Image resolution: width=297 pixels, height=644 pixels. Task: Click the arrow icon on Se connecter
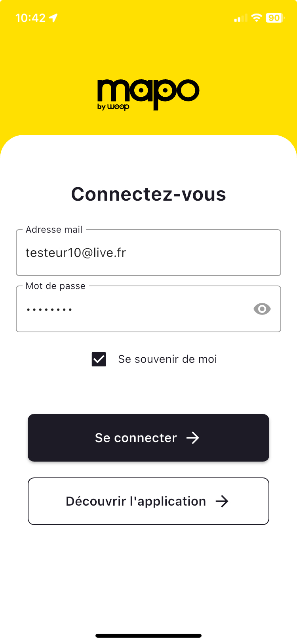point(193,438)
